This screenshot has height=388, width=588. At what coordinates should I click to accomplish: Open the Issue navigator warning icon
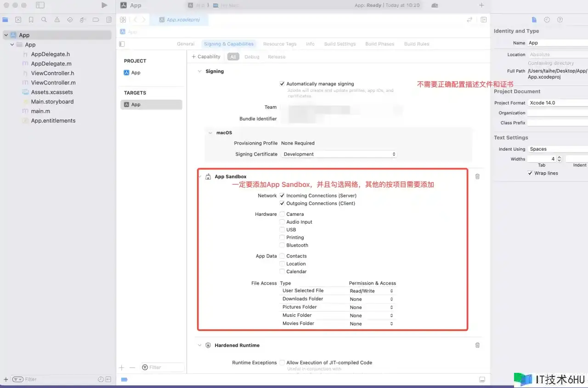pyautogui.click(x=57, y=20)
